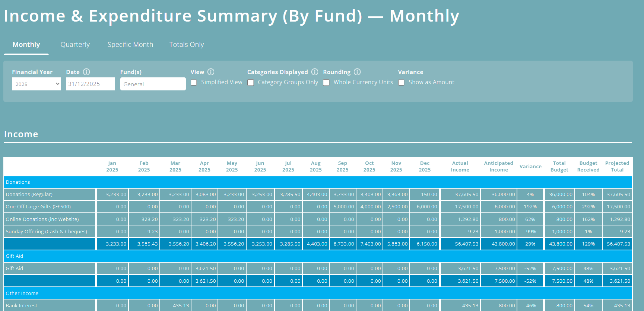This screenshot has width=644, height=311.
Task: Open the Date info icon
Action: point(86,72)
